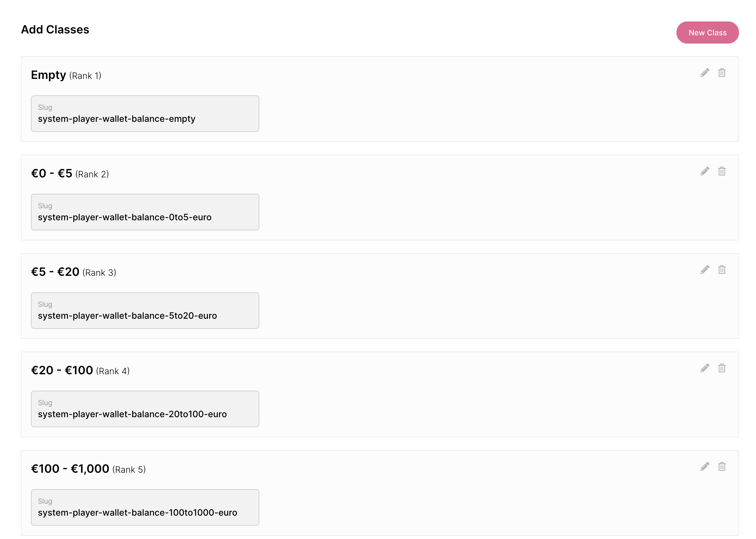Click the 100to1000-euro slug input
This screenshot has height=539, width=756.
click(x=145, y=507)
